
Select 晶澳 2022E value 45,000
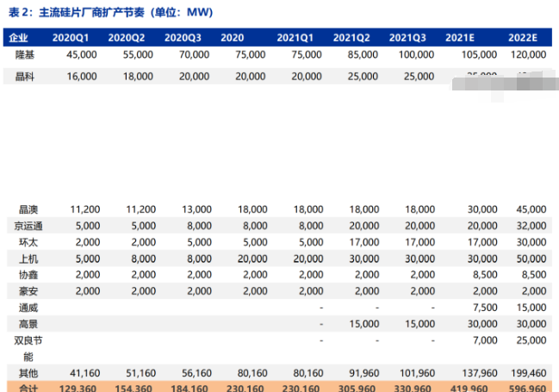coord(531,209)
